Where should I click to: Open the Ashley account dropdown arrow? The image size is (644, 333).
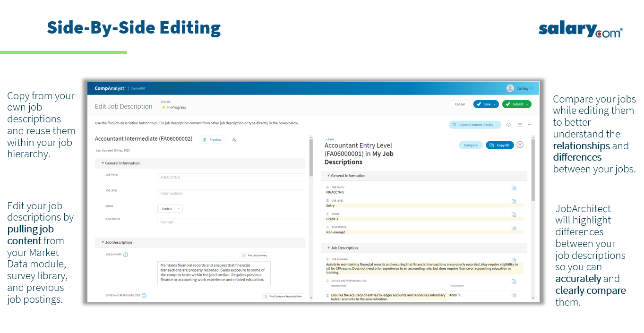(x=532, y=88)
